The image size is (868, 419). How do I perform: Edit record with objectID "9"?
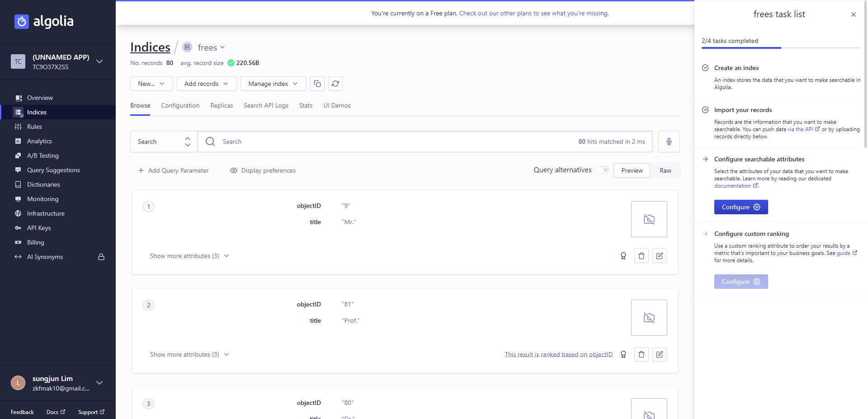[660, 256]
